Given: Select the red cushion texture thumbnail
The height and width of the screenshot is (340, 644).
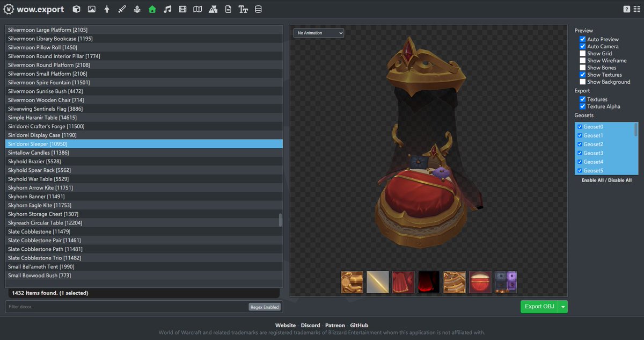Looking at the screenshot, I should point(480,282).
